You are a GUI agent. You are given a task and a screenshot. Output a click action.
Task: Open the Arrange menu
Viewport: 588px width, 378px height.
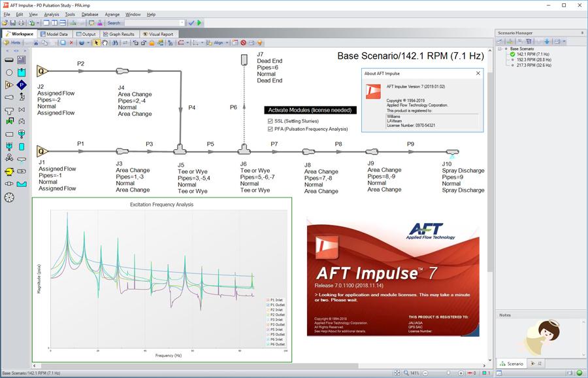[x=112, y=14]
